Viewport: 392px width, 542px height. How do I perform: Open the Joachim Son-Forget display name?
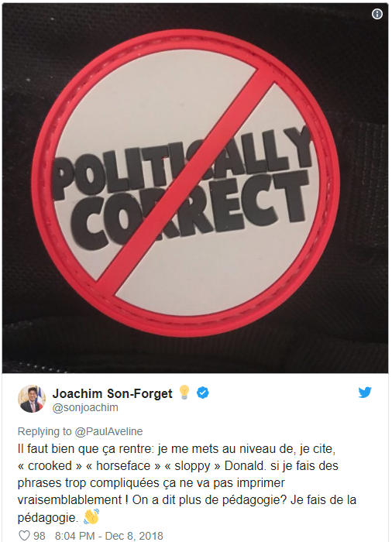(112, 393)
